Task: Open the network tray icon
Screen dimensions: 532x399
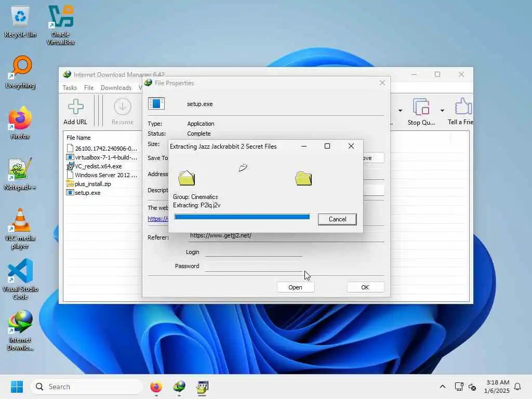Action: [x=459, y=387]
